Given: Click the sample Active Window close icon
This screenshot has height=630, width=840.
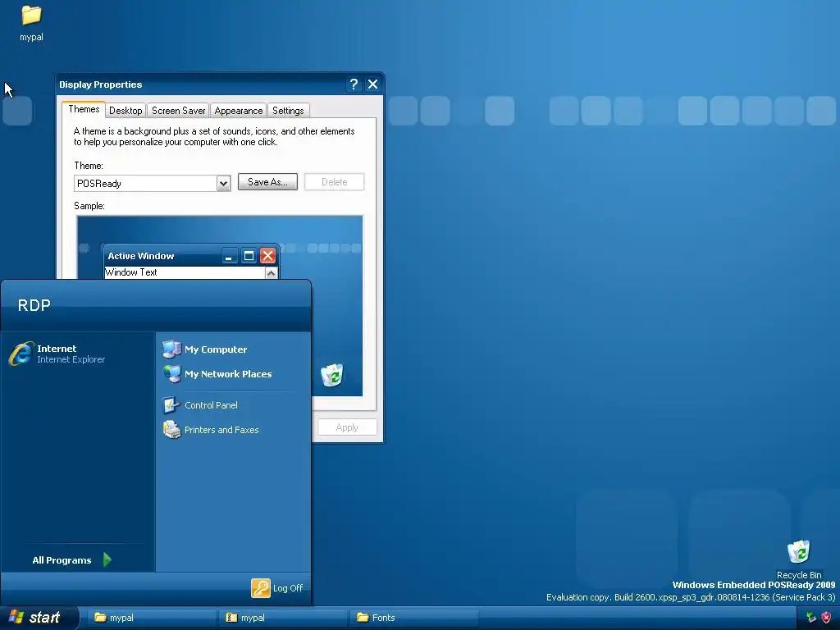Looking at the screenshot, I should pos(268,256).
